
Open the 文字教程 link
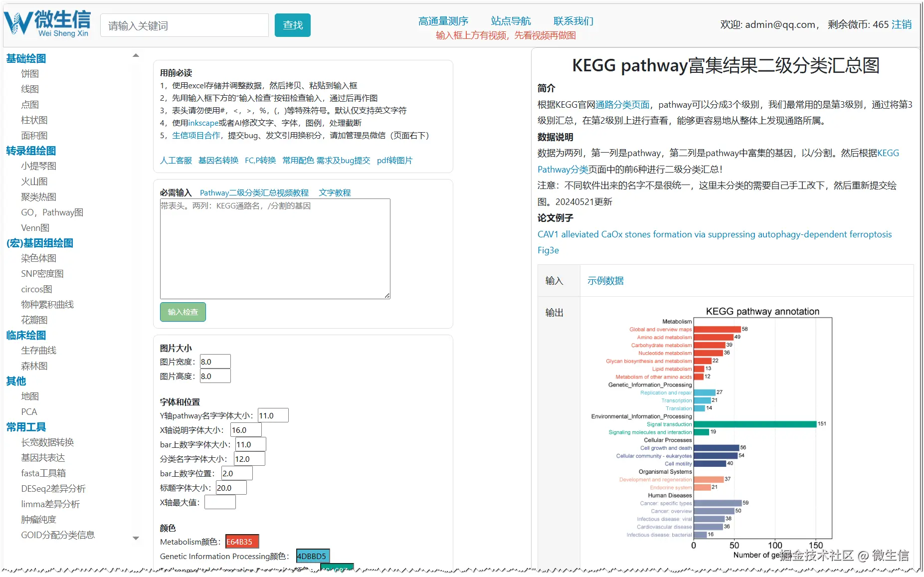coord(335,193)
